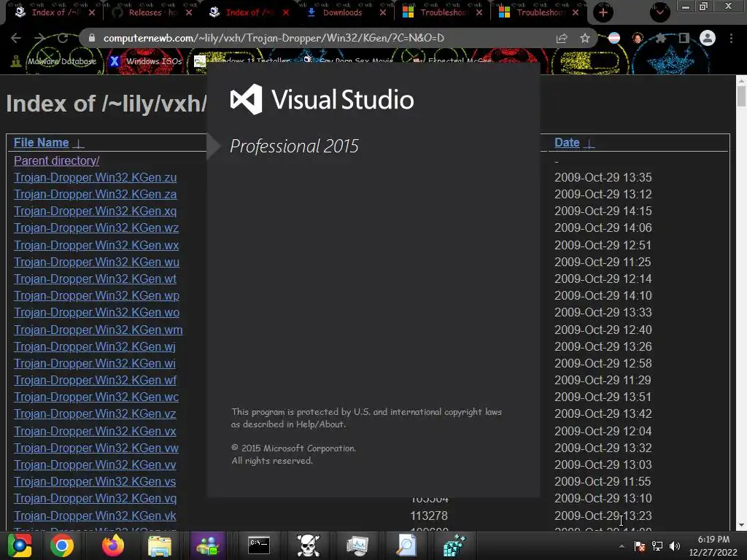Screen dimensions: 747x560
Task: Show hidden system tray icons
Action: coord(622,546)
